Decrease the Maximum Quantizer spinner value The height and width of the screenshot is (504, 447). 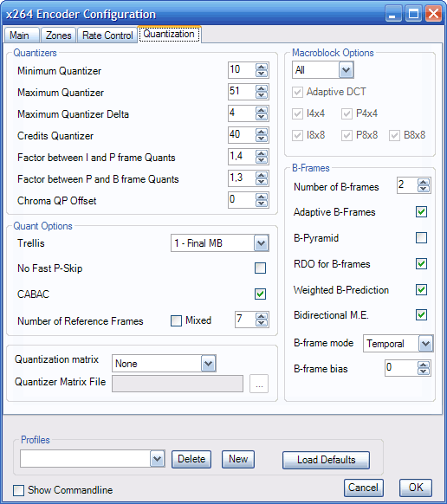tap(261, 95)
